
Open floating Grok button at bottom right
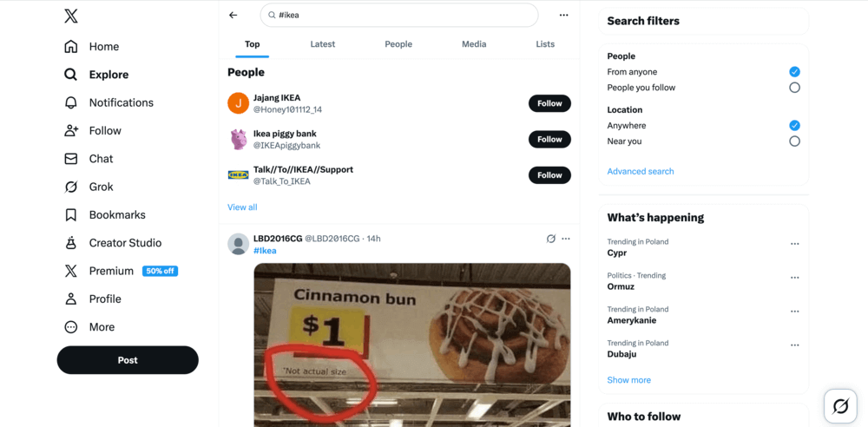839,405
